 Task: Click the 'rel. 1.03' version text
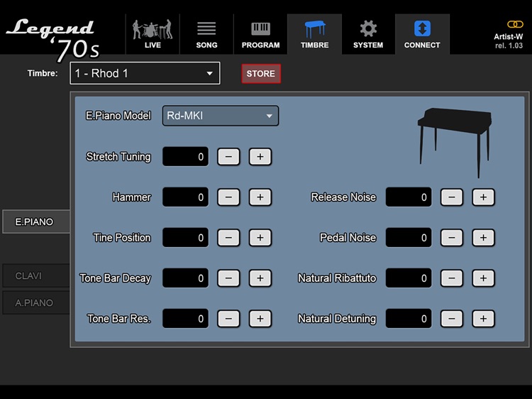(509, 45)
